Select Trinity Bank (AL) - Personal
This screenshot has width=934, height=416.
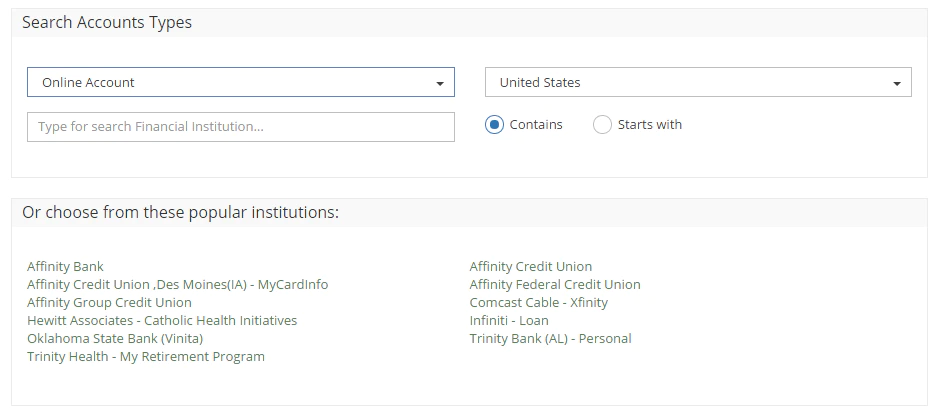550,339
